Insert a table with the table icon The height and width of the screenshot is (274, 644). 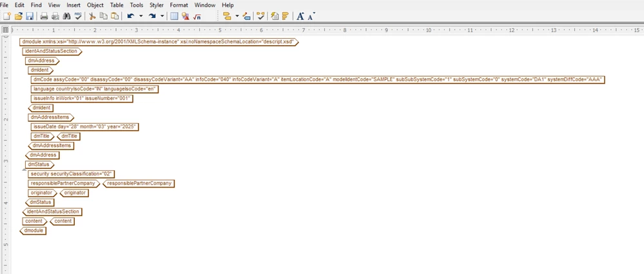pos(174,16)
